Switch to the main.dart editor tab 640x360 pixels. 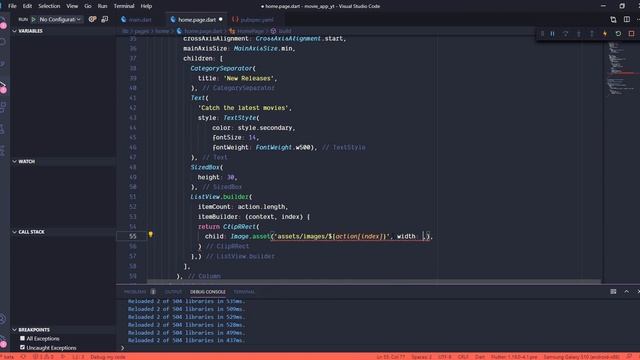click(140, 20)
